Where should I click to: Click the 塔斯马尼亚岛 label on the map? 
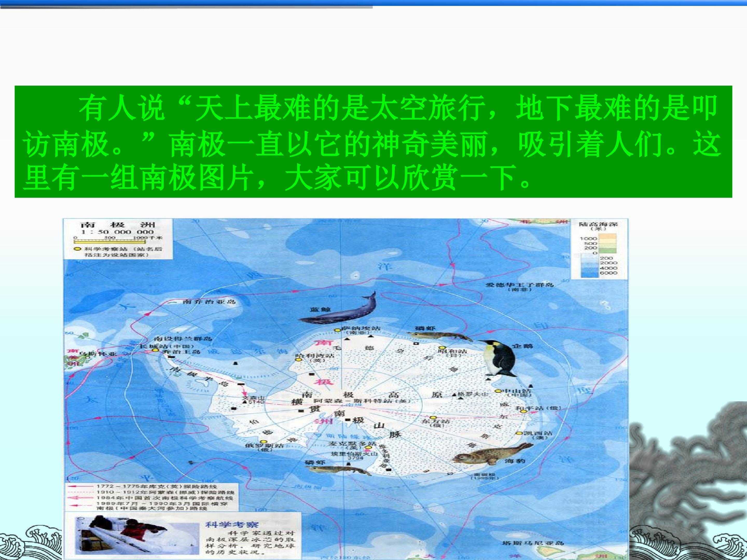(x=533, y=543)
